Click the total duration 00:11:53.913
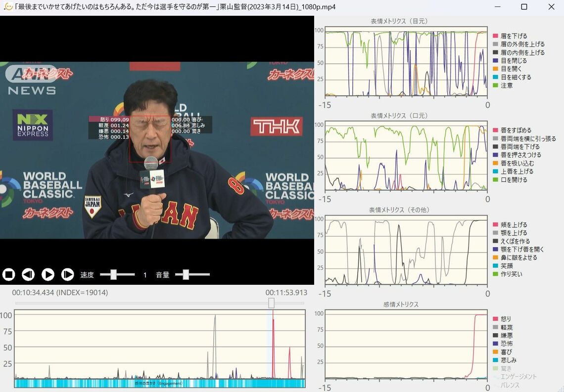 click(x=286, y=293)
